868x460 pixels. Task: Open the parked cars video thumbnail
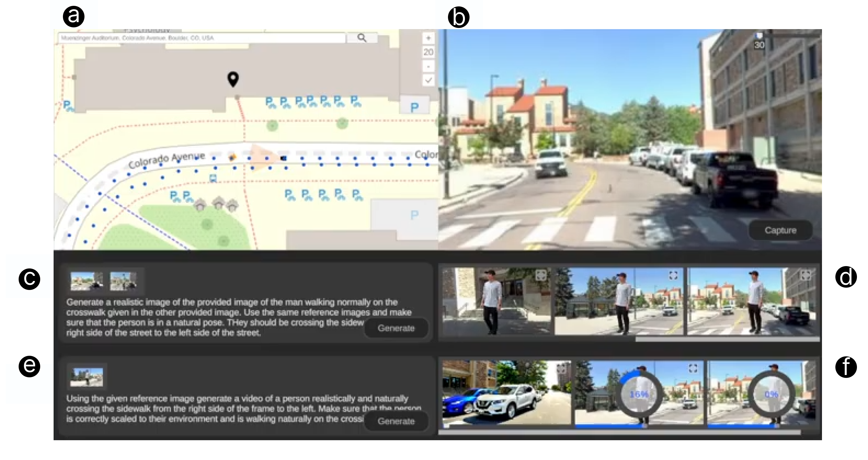coord(506,392)
